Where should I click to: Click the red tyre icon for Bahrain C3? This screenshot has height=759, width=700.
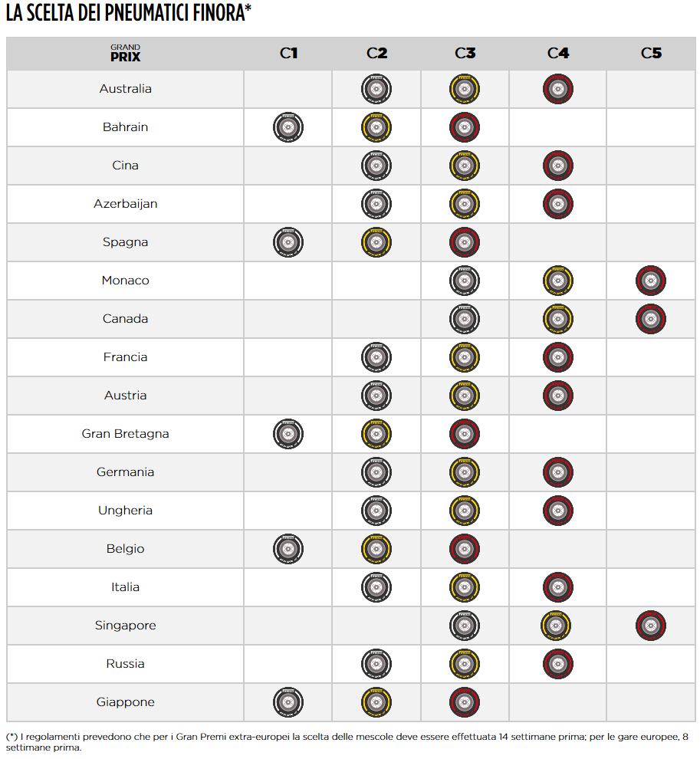pyautogui.click(x=465, y=127)
